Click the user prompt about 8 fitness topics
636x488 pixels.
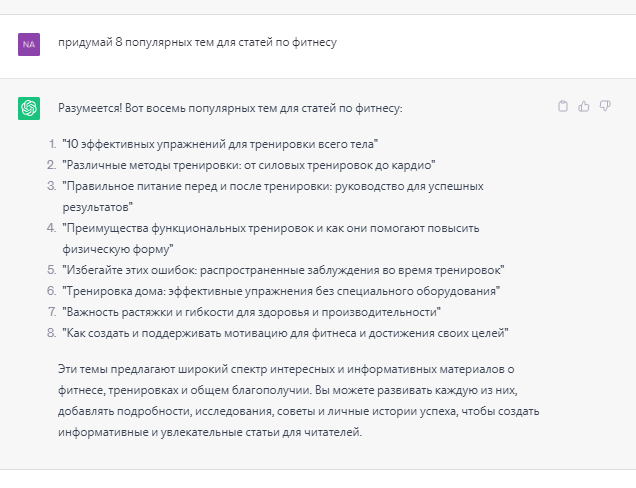pos(197,43)
